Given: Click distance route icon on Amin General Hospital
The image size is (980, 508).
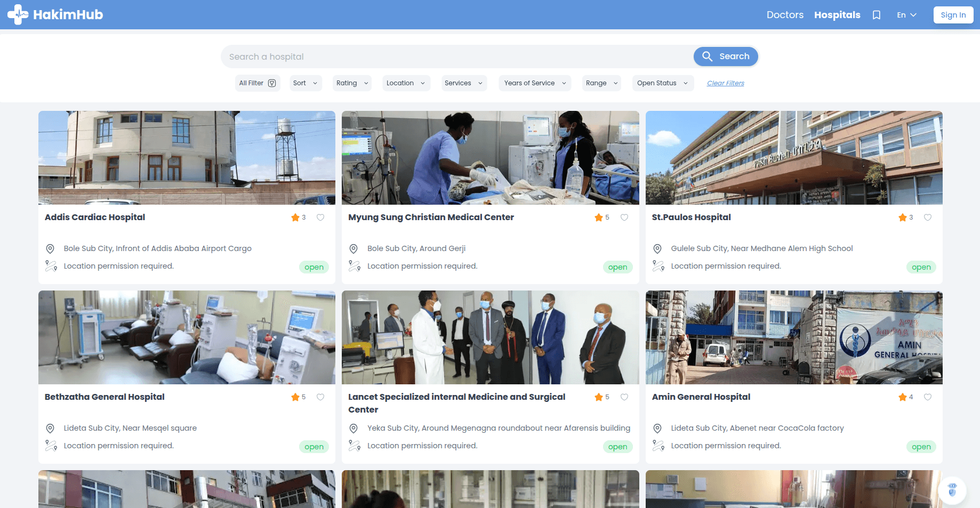Looking at the screenshot, I should pos(658,446).
